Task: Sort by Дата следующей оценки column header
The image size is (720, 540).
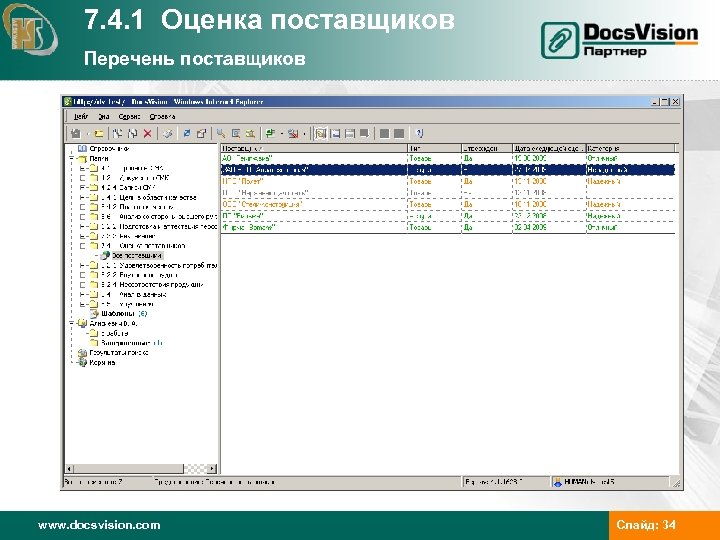Action: [x=549, y=148]
